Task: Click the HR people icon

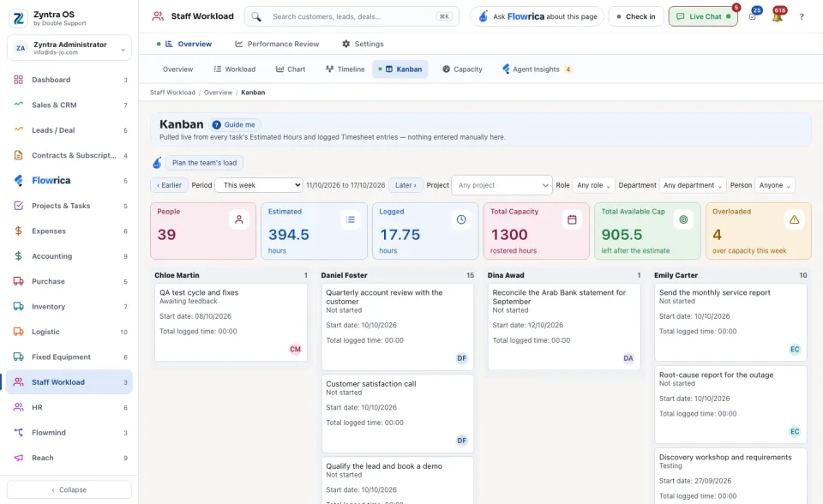Action: click(x=18, y=407)
